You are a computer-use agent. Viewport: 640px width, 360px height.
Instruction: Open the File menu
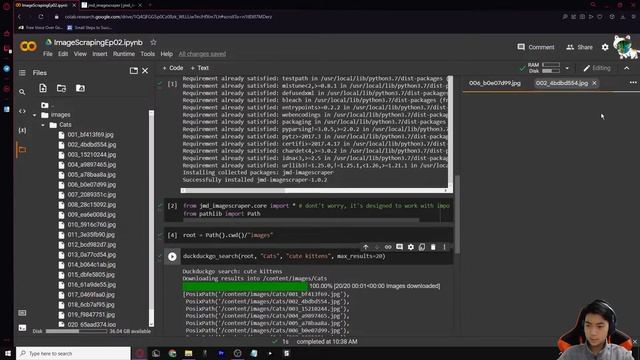(x=48, y=54)
